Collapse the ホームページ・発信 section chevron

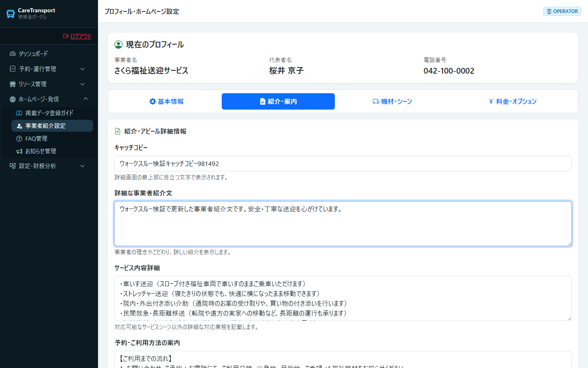[86, 99]
